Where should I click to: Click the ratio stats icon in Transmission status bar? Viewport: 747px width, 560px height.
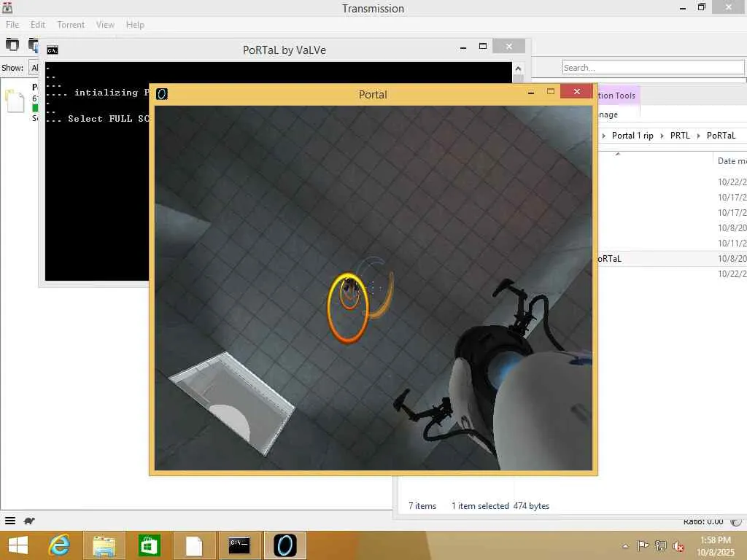pos(735,521)
